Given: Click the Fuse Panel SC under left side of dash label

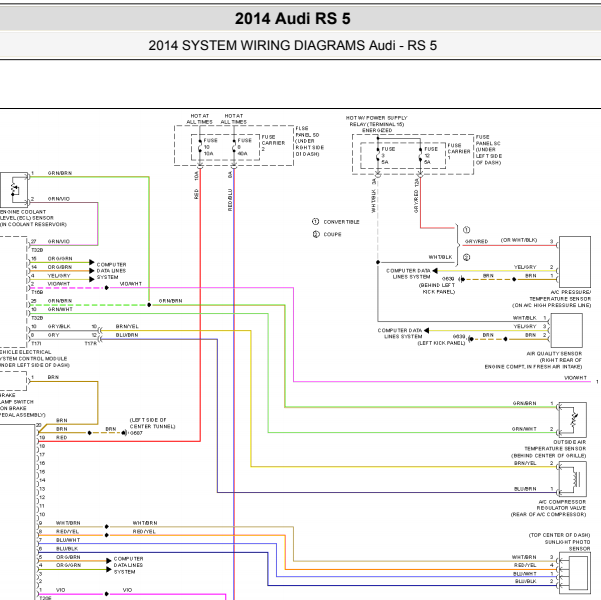Looking at the screenshot, I should 489,150.
